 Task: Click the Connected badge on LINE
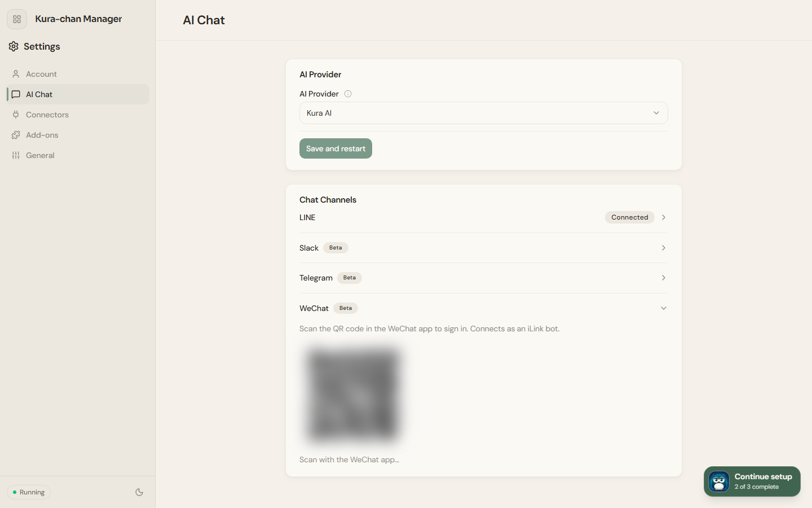[x=630, y=217]
